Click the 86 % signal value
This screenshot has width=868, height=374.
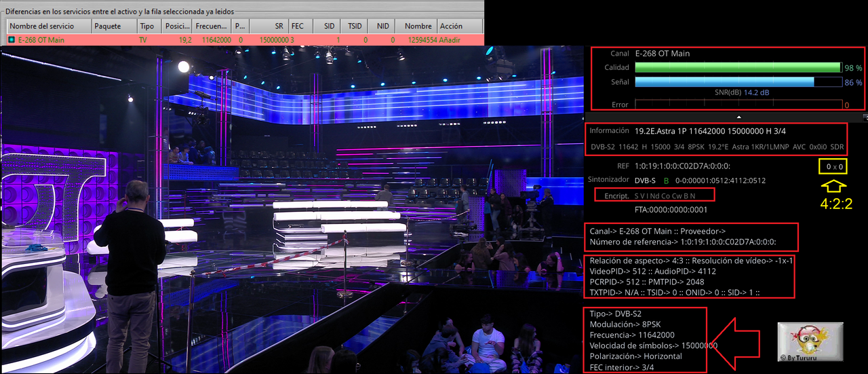click(x=853, y=82)
